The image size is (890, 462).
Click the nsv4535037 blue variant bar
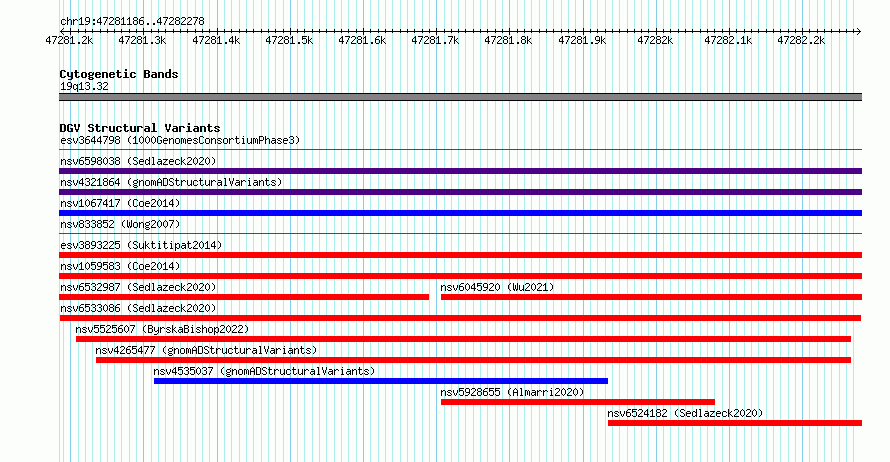[x=381, y=381]
